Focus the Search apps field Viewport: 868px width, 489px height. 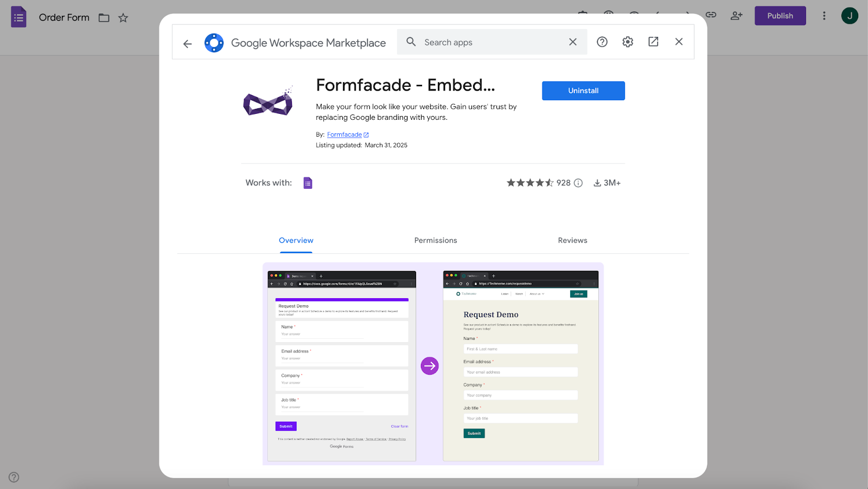point(492,42)
